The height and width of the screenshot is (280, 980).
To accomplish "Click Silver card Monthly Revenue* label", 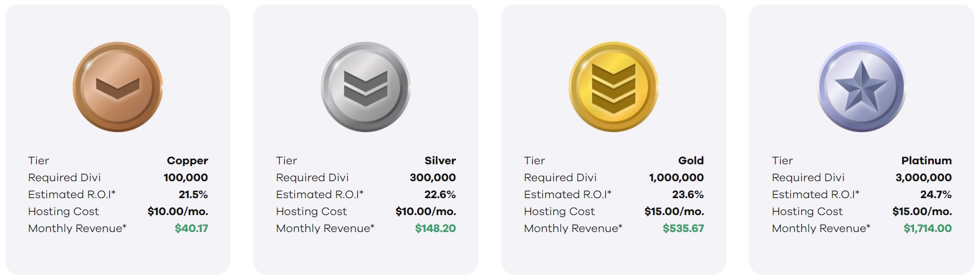I will (x=325, y=229).
